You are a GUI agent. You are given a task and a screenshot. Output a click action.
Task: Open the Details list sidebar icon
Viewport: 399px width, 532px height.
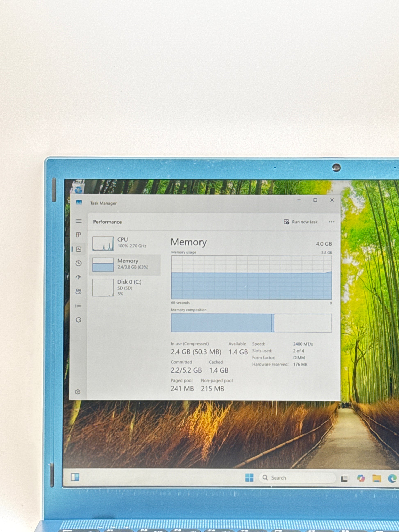coord(78,305)
